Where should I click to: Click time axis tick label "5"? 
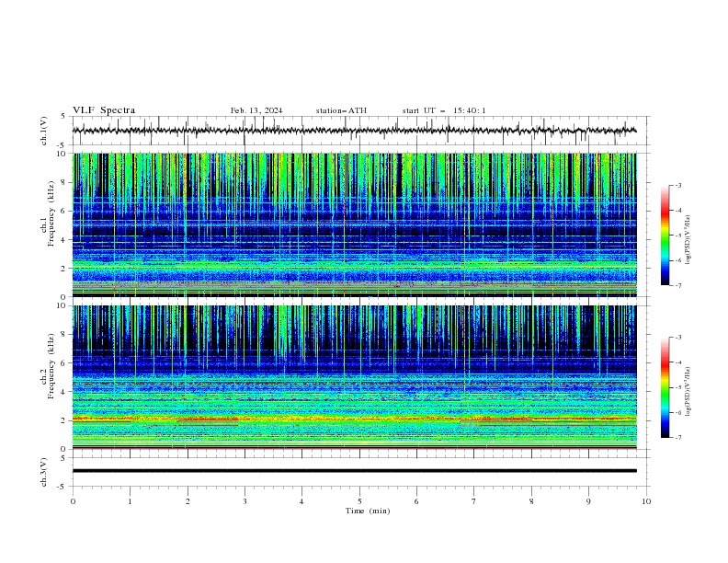[x=359, y=501]
